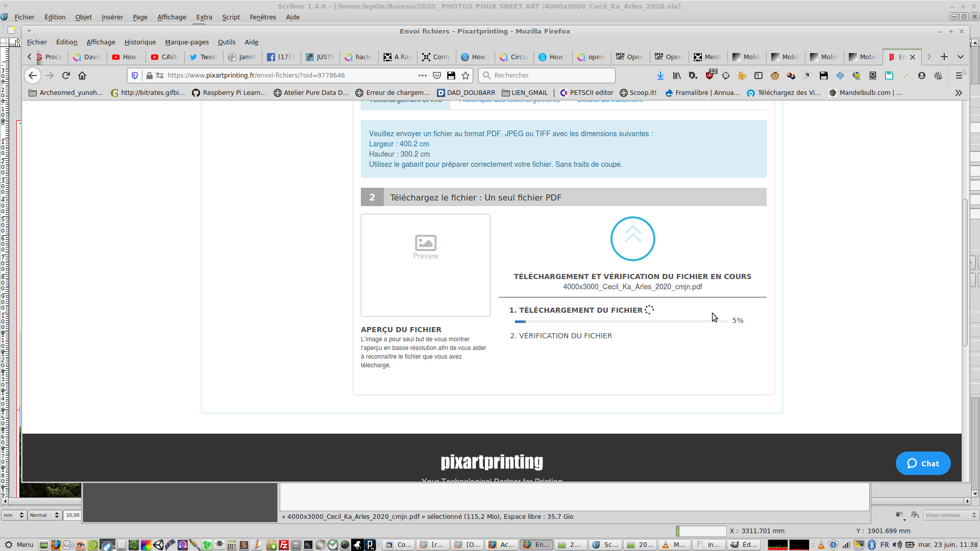Toggle the sidebar view icon

(758, 76)
